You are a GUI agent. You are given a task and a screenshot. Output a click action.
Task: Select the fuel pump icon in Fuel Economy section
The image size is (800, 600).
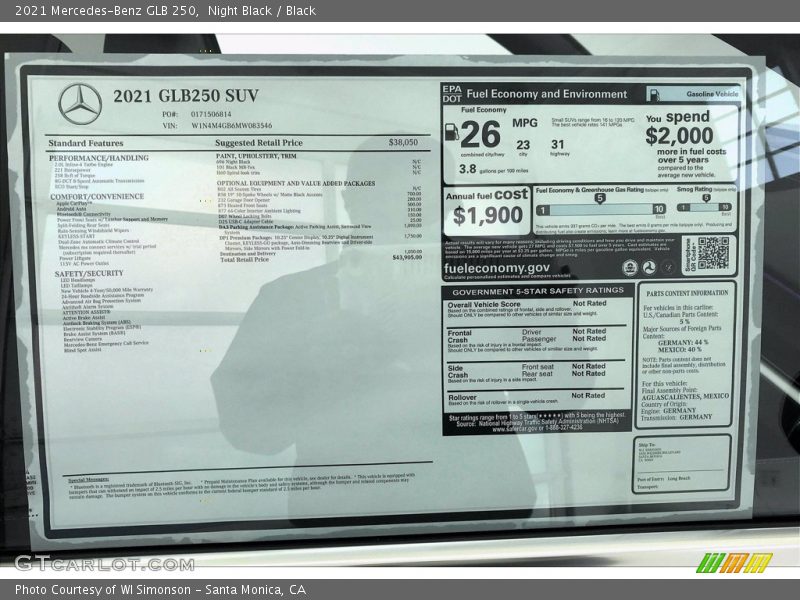tap(451, 132)
